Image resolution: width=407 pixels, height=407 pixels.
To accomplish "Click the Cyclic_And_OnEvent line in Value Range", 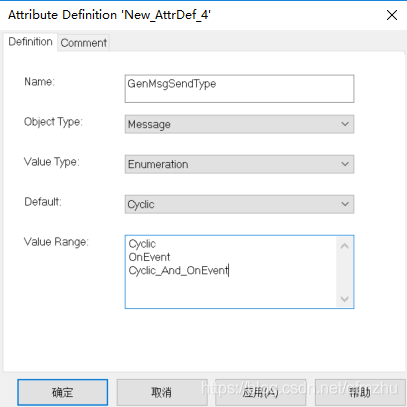I will point(179,270).
